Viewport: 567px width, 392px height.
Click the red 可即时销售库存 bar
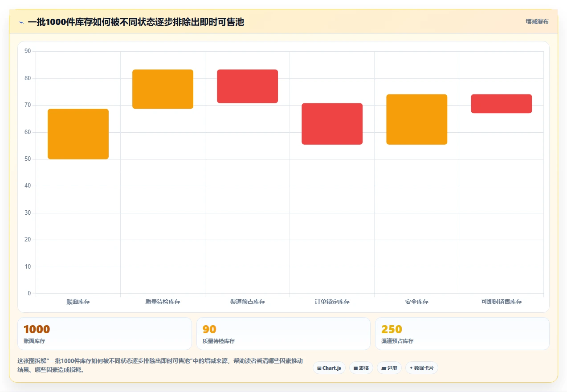coord(501,104)
